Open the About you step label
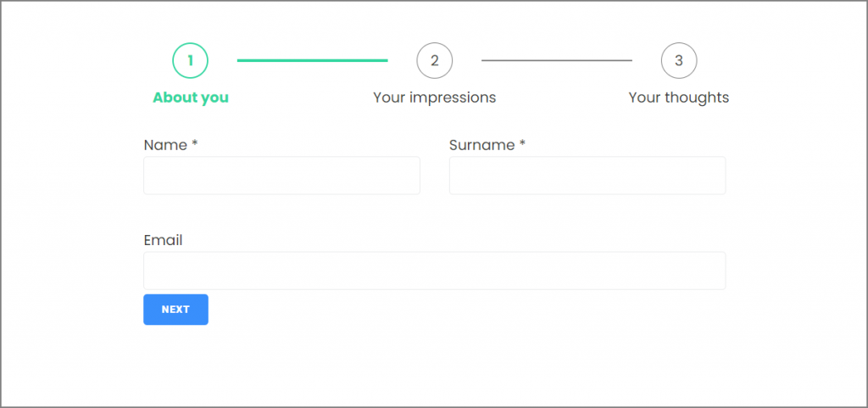868x408 pixels. (191, 98)
